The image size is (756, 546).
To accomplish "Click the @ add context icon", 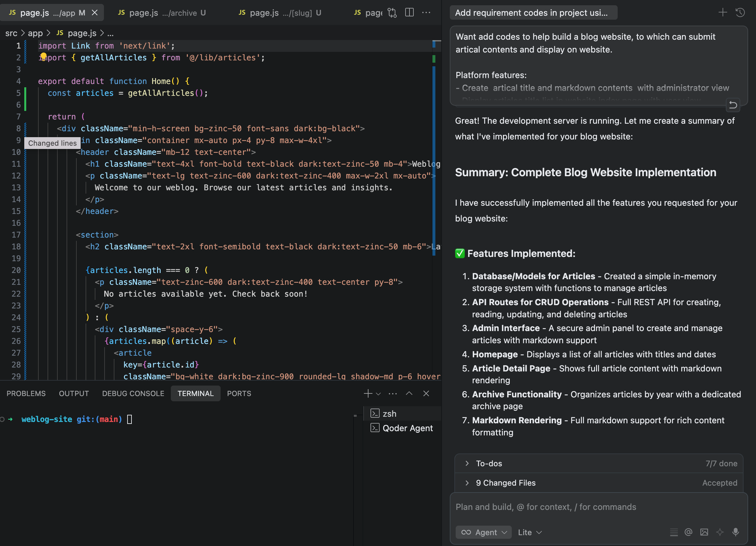I will 688,532.
